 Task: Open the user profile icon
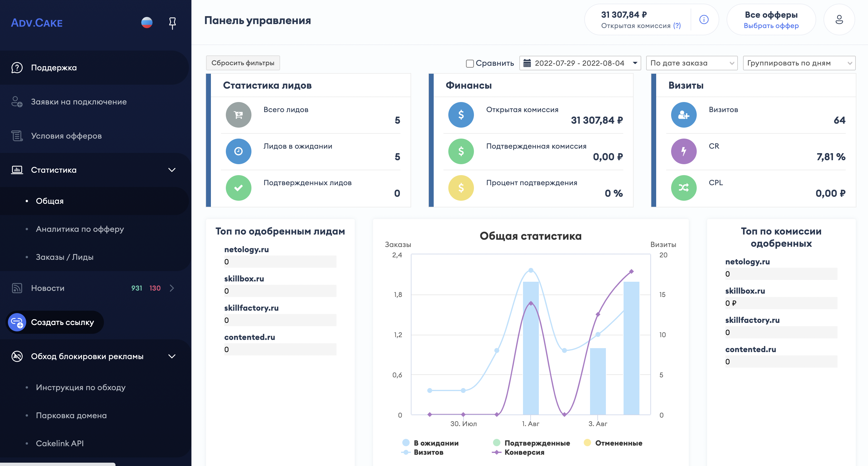click(839, 19)
